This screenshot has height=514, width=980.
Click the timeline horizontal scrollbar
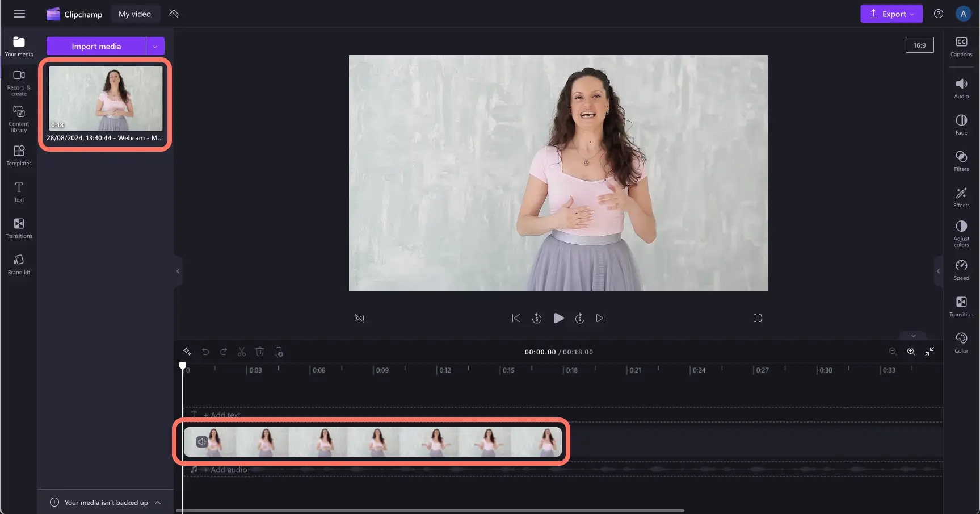(430, 511)
